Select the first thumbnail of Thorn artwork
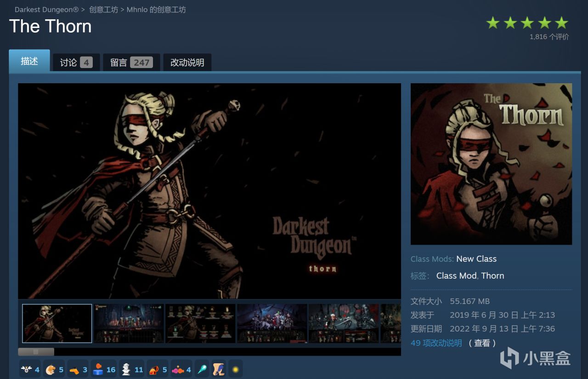 (57, 323)
